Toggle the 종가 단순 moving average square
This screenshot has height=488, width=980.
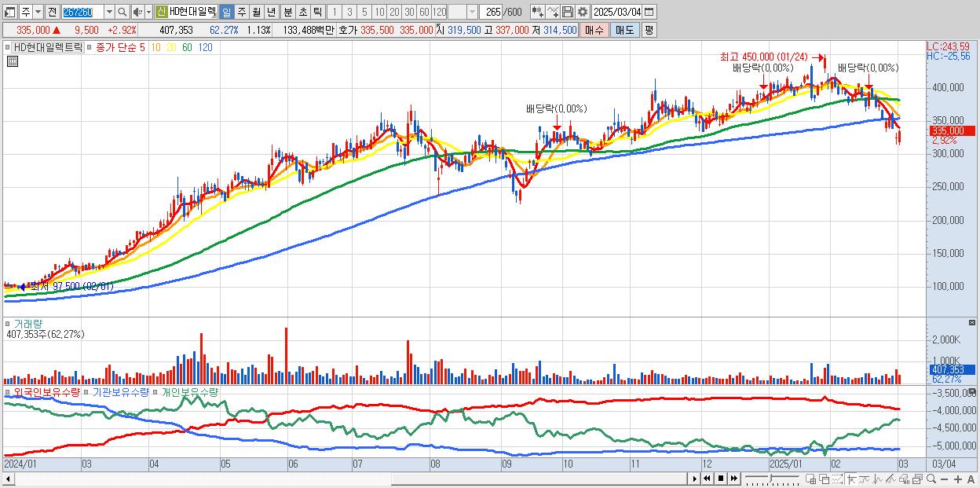click(90, 47)
